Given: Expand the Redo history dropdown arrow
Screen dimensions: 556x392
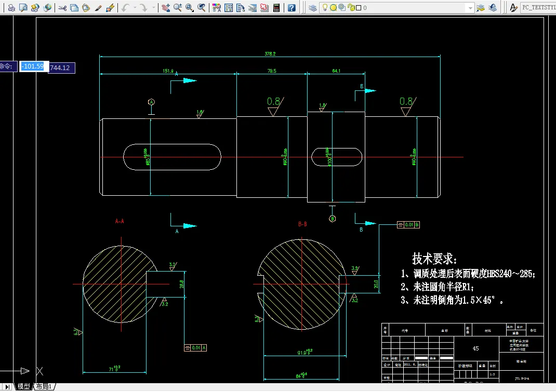Looking at the screenshot, I should tap(153, 7).
